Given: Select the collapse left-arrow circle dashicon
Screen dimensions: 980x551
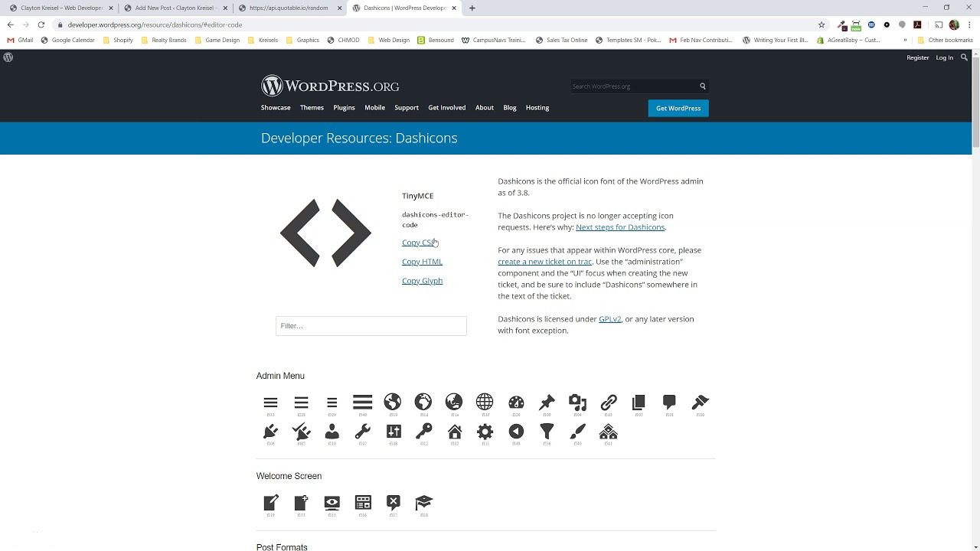Looking at the screenshot, I should (516, 432).
